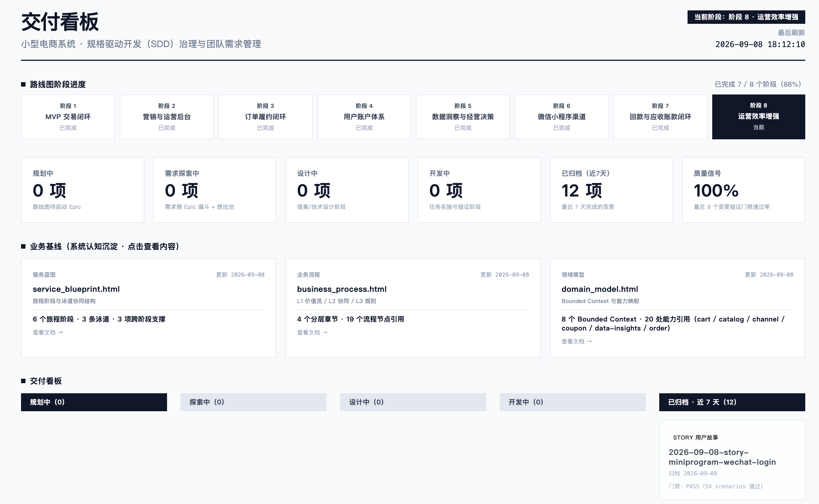Click the 归档 2026-09-08 date line
819x504 pixels.
[693, 473]
